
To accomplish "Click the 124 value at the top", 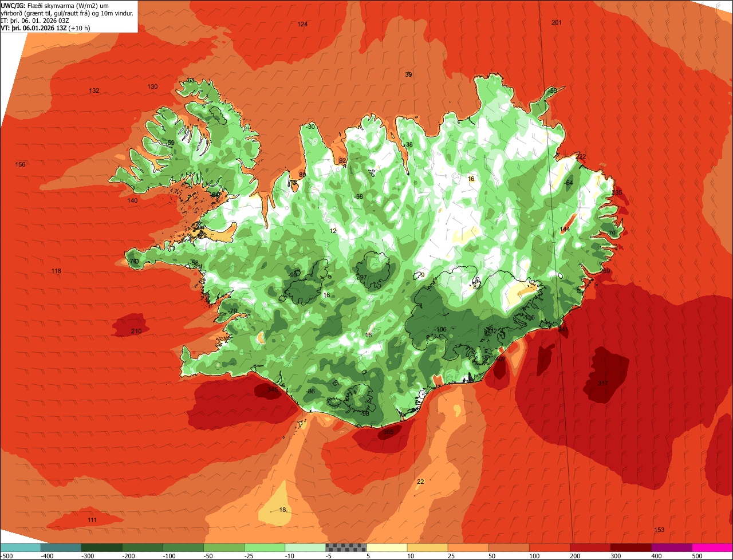I will click(303, 24).
